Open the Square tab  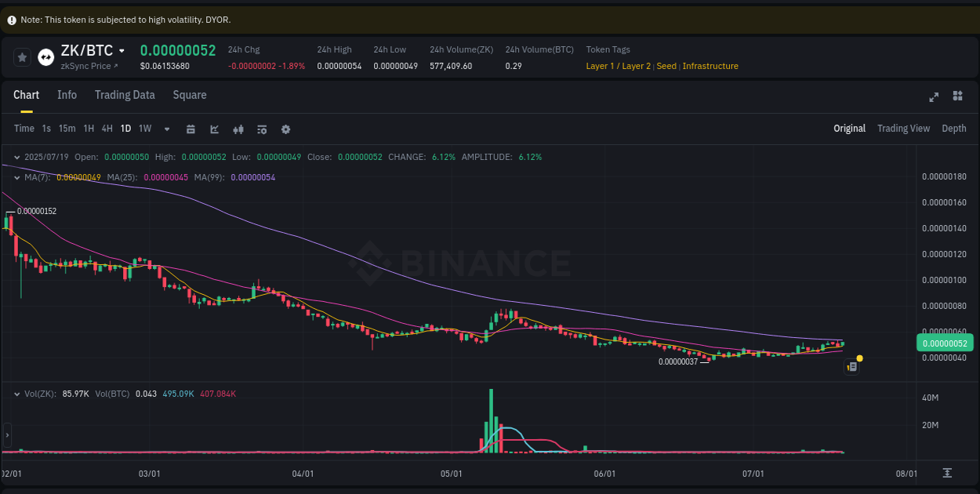click(x=189, y=95)
